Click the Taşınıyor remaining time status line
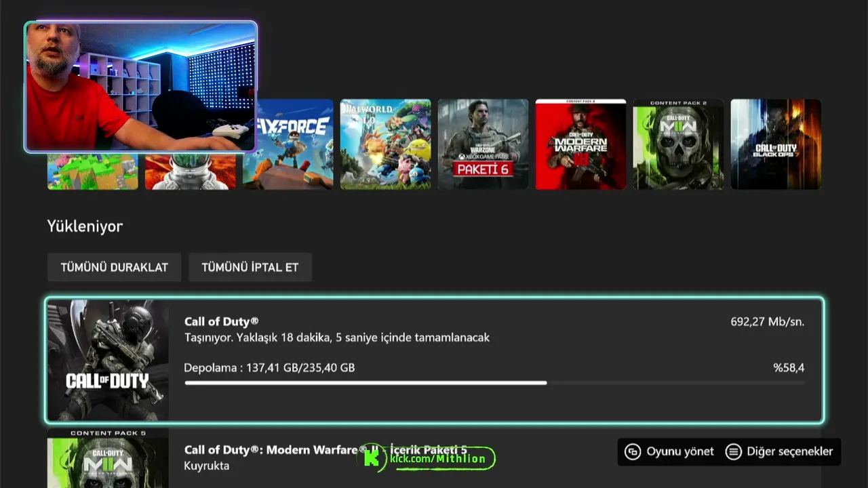This screenshot has height=488, width=868. (x=337, y=338)
